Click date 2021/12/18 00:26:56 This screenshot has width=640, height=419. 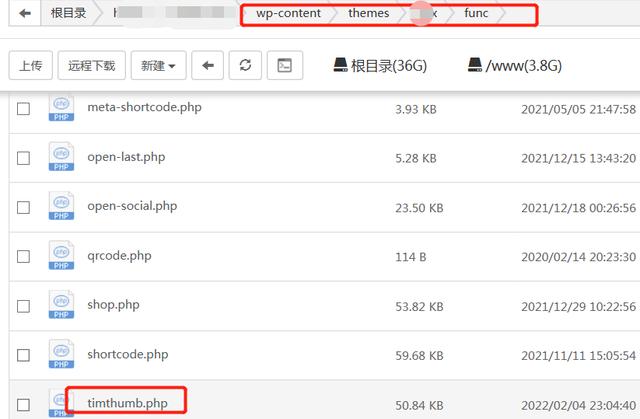pos(578,208)
